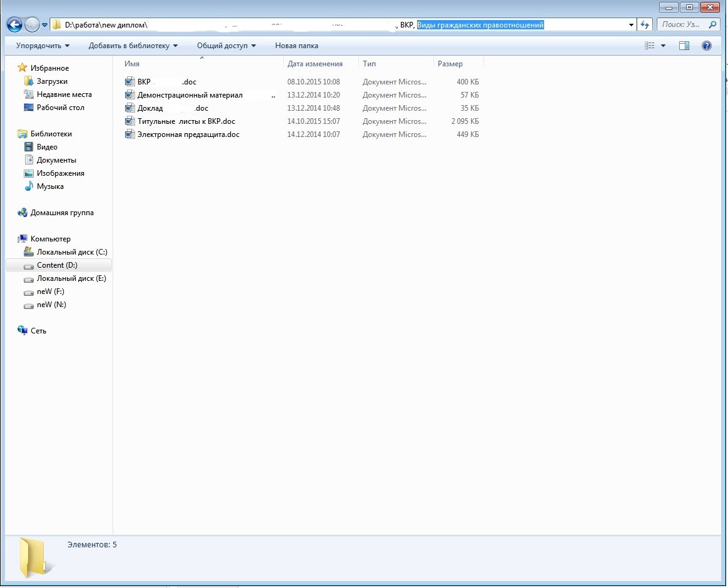728x588 pixels.
Task: Open the Упорядочить menu
Action: point(43,46)
